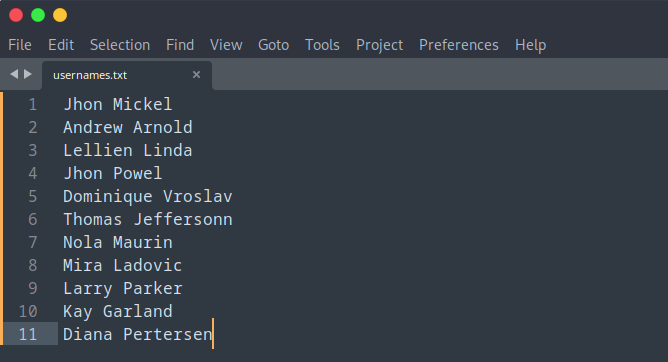Open the Tools menu
The height and width of the screenshot is (362, 668).
point(322,45)
